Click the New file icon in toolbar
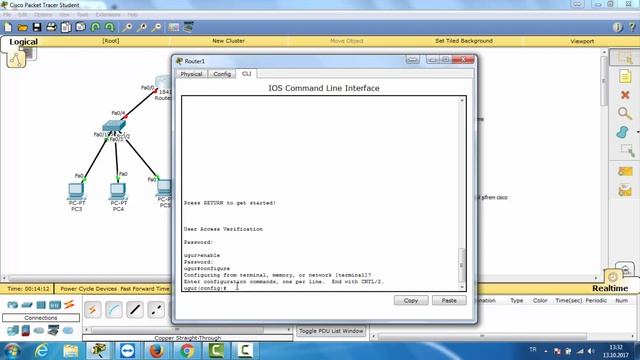The height and width of the screenshot is (360, 640). (x=8, y=27)
